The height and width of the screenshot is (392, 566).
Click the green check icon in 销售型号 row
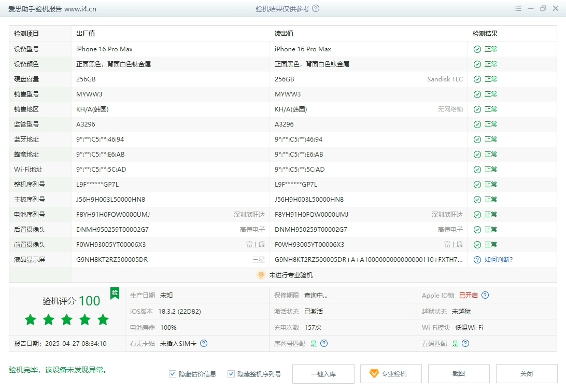coord(477,94)
